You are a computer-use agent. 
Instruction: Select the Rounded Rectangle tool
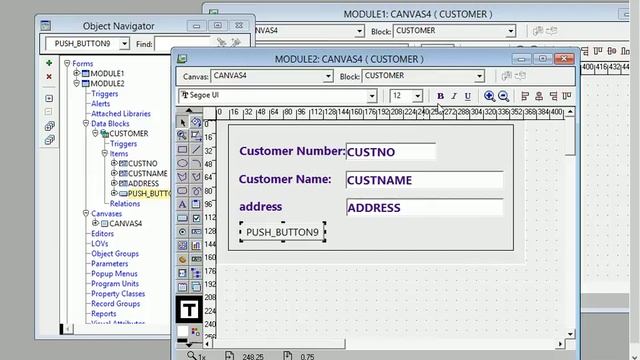(182, 191)
